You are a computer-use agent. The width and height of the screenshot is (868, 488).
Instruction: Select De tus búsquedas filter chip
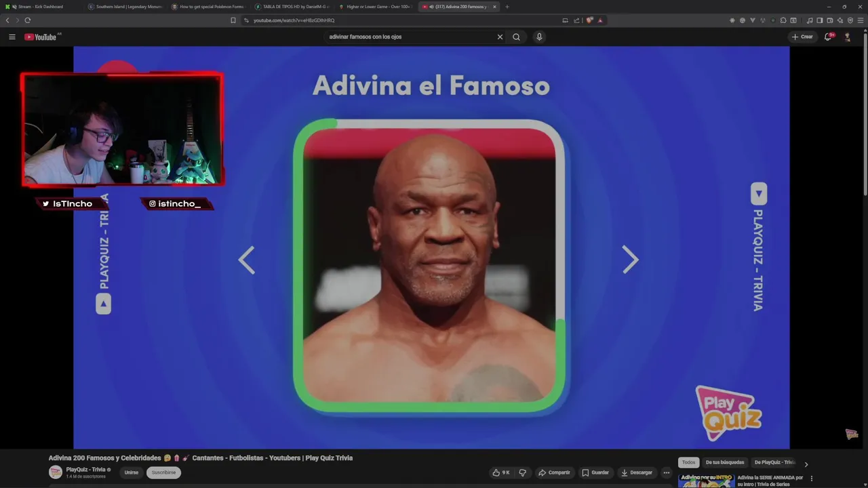[x=725, y=462]
